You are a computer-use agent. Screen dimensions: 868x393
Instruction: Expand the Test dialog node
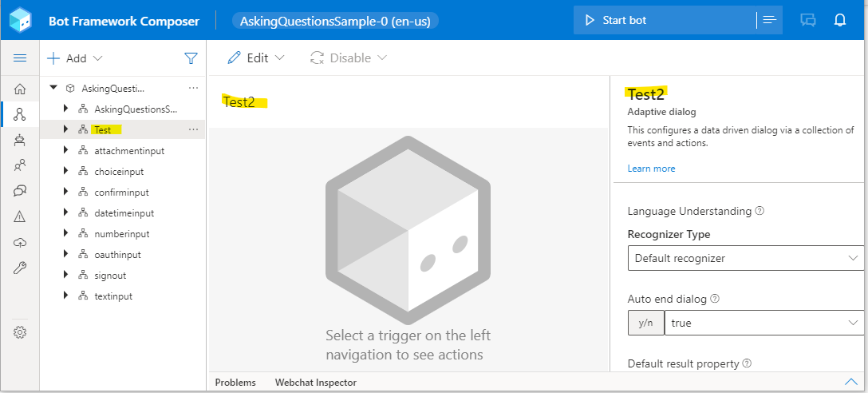[x=66, y=129]
